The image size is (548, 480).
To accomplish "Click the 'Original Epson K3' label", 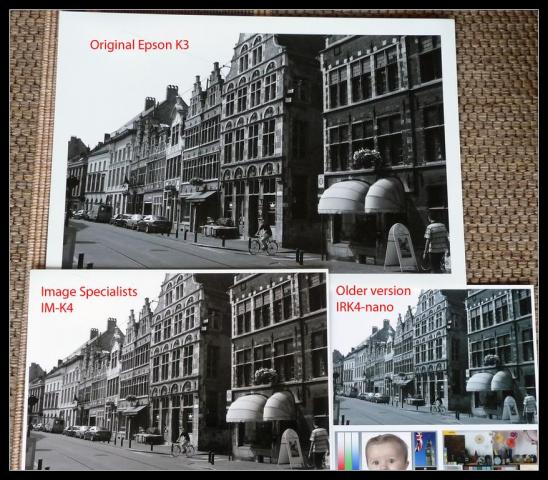I will pyautogui.click(x=139, y=45).
